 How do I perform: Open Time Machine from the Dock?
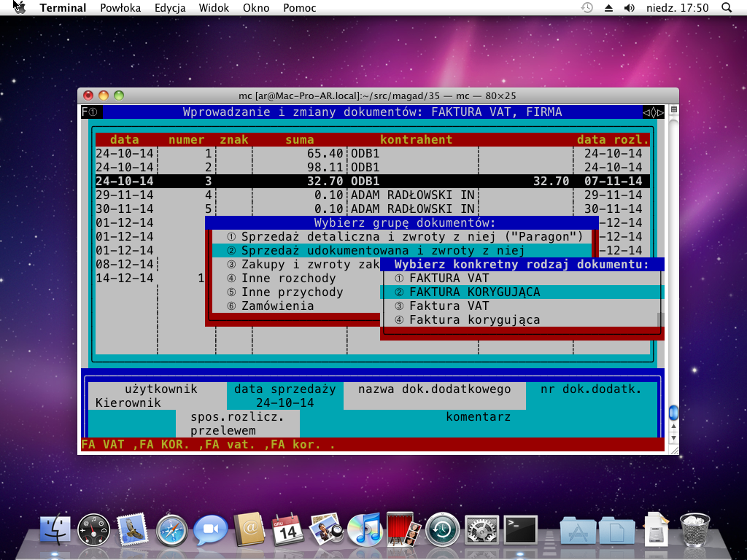coord(441,529)
